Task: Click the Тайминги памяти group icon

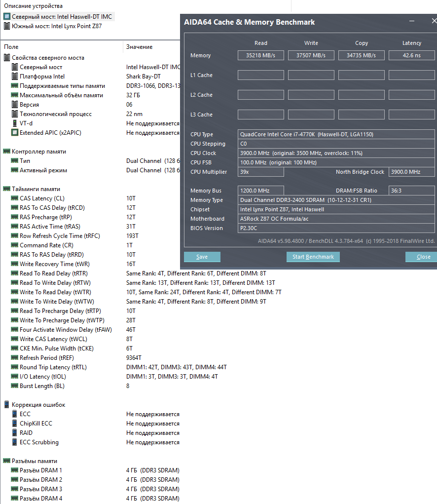Action: 7,189
